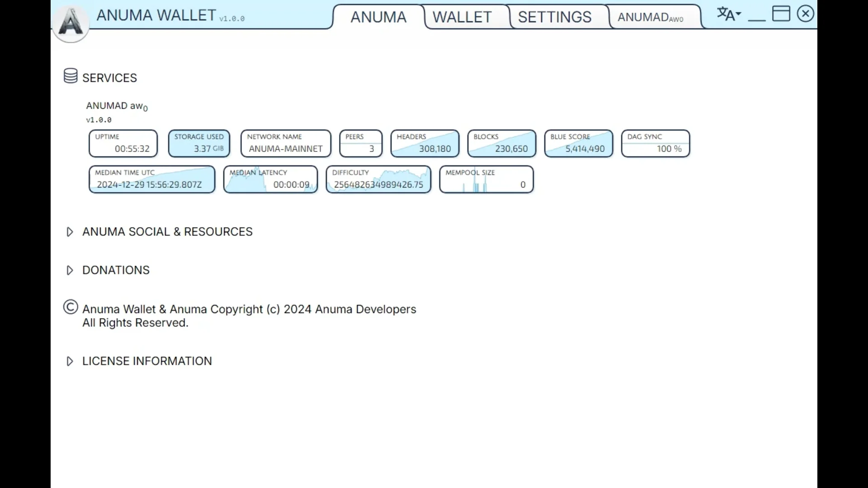Click the BLUE SCORE tile

(x=578, y=143)
